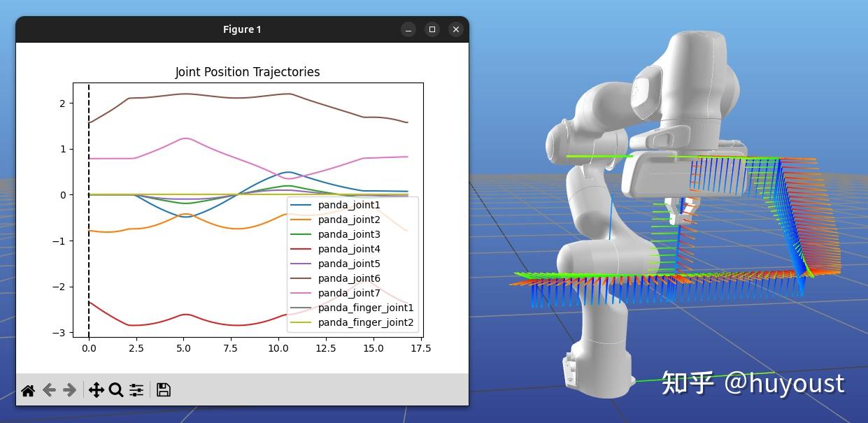This screenshot has height=423, width=868.
Task: Click the green panda_joint3 legend line swatch
Action: [301, 235]
